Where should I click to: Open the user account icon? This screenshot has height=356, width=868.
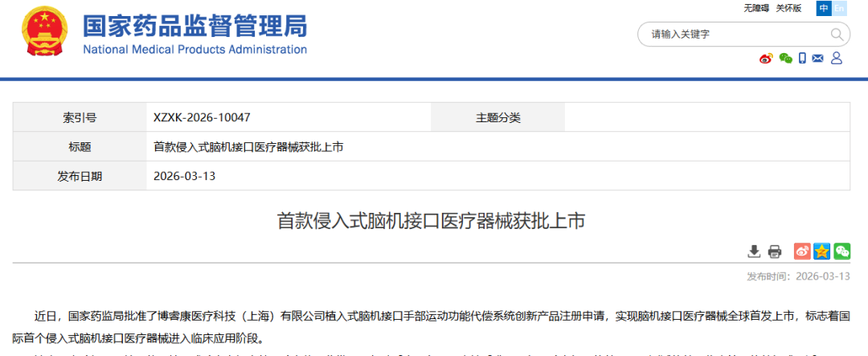tap(837, 58)
